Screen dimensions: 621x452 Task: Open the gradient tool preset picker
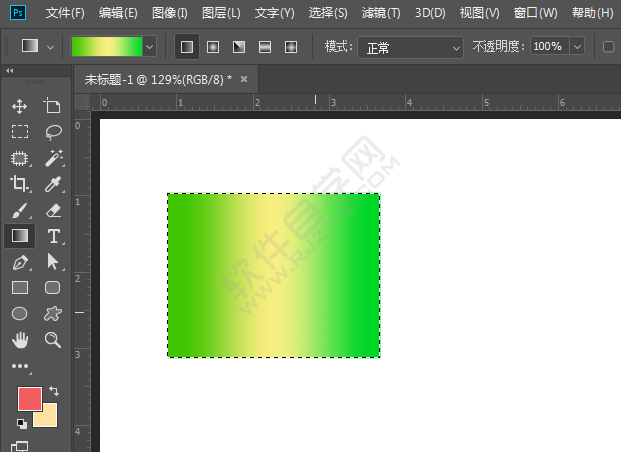(x=38, y=46)
